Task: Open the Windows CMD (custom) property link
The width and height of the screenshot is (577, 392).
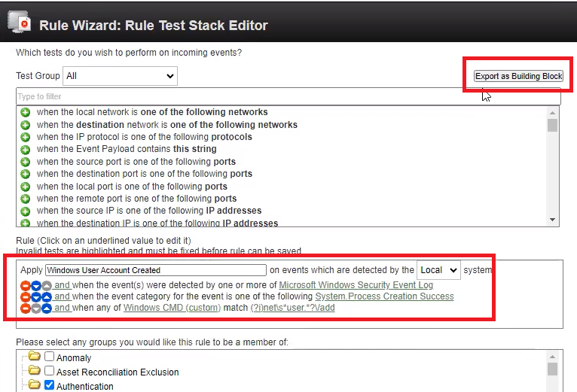Action: pos(172,308)
